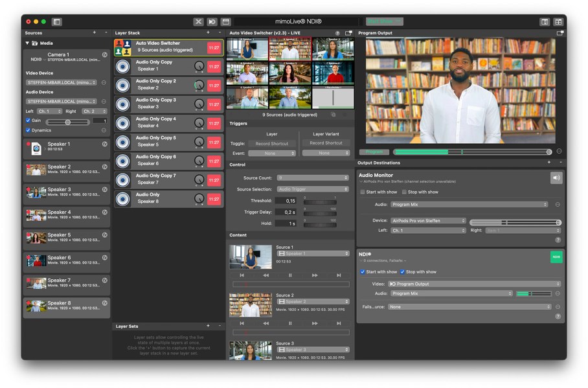Click the Layer Record Shortcut toggle button
The image size is (588, 388).
pos(272,143)
